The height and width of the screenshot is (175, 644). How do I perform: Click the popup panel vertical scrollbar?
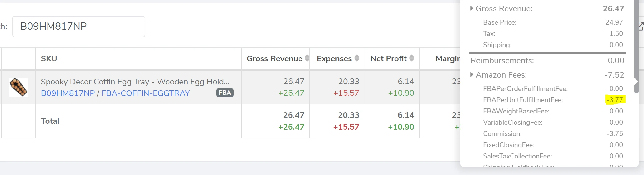tap(636, 47)
